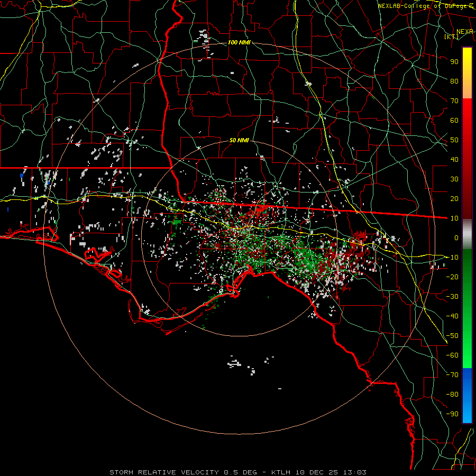Click the -10 value on velocity scale
This screenshot has height=476, width=476.
point(452,258)
